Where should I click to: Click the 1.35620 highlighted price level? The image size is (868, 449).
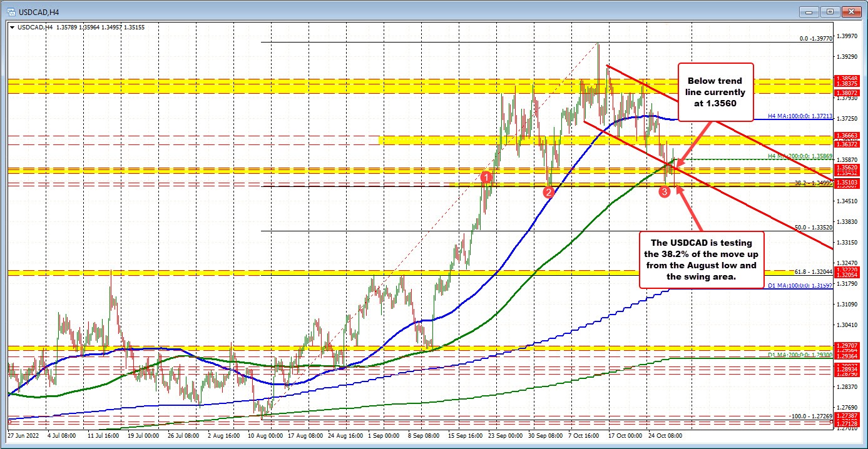(x=848, y=168)
